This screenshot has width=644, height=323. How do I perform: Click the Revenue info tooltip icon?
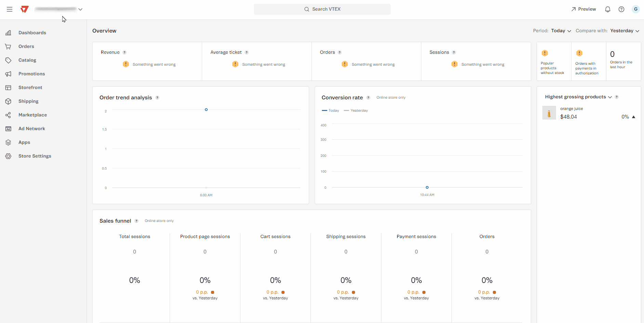124,52
